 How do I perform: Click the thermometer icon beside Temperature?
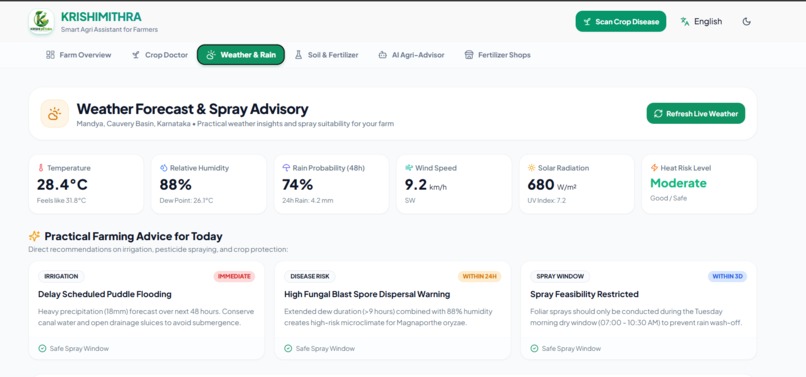(41, 168)
